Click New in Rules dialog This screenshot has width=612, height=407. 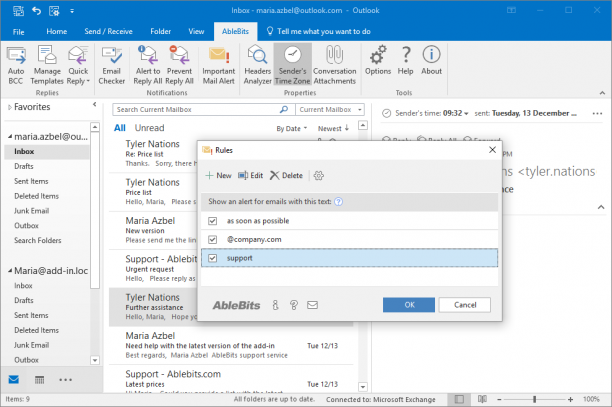pos(219,176)
